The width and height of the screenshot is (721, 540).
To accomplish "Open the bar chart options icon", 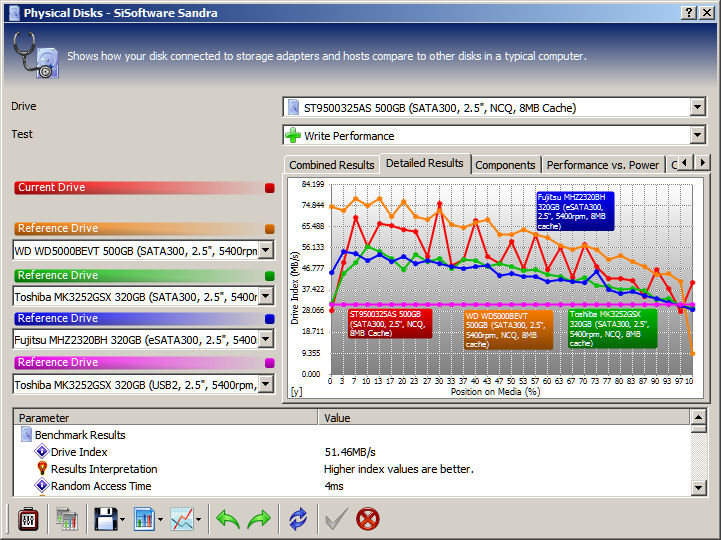I will [144, 520].
